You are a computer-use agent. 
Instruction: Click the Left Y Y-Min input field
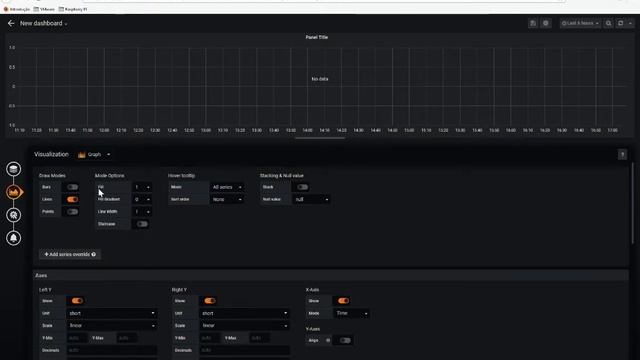(x=77, y=338)
